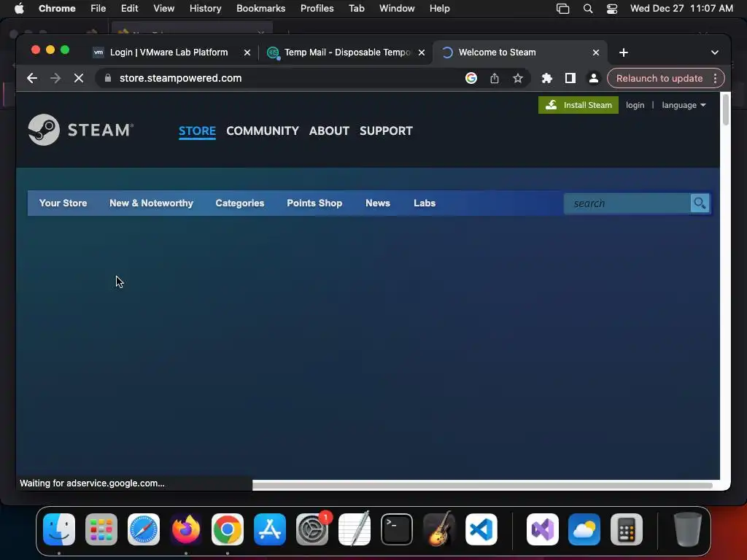Switch to Login VMware Lab Platform tab
Screen dimensions: 747x560
pyautogui.click(x=169, y=52)
